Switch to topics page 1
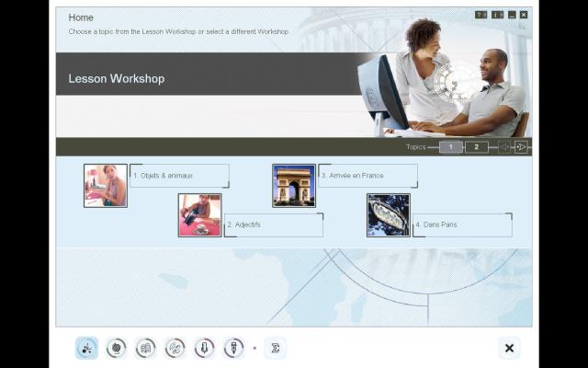Viewport: 588px width, 368px height. [x=450, y=147]
